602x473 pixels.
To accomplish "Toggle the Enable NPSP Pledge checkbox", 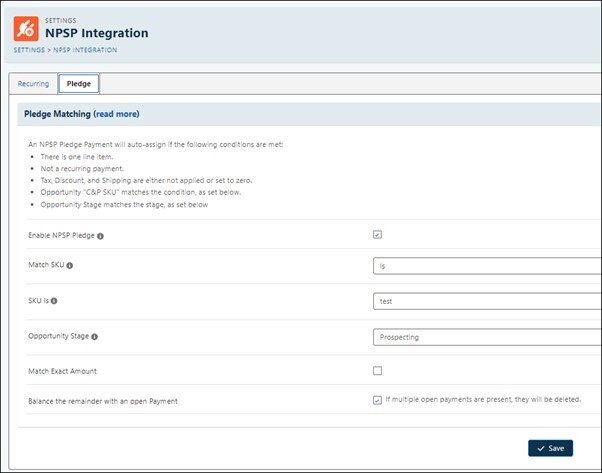I will click(377, 235).
